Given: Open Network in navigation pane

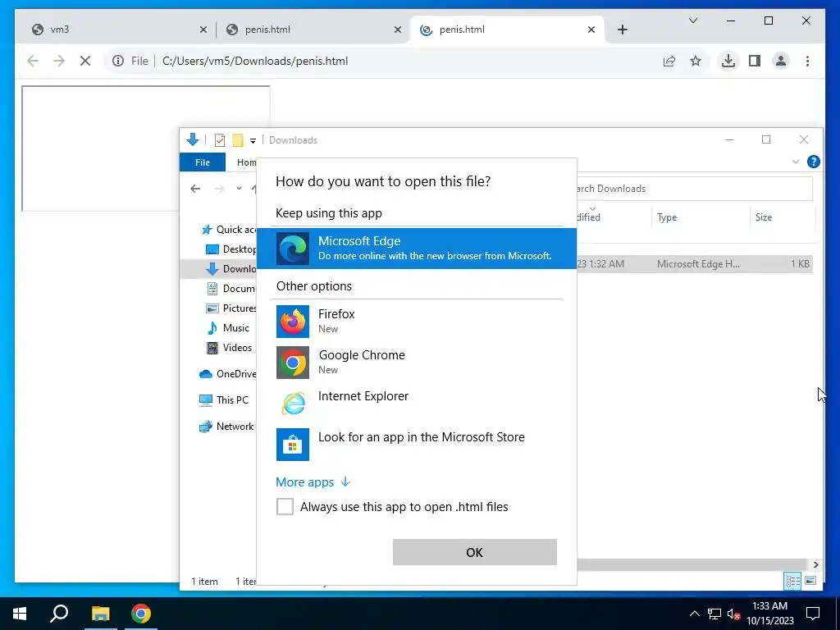Looking at the screenshot, I should point(226,427).
